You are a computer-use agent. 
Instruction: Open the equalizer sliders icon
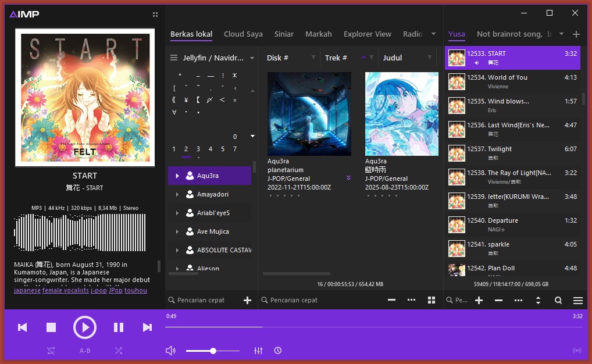point(258,351)
